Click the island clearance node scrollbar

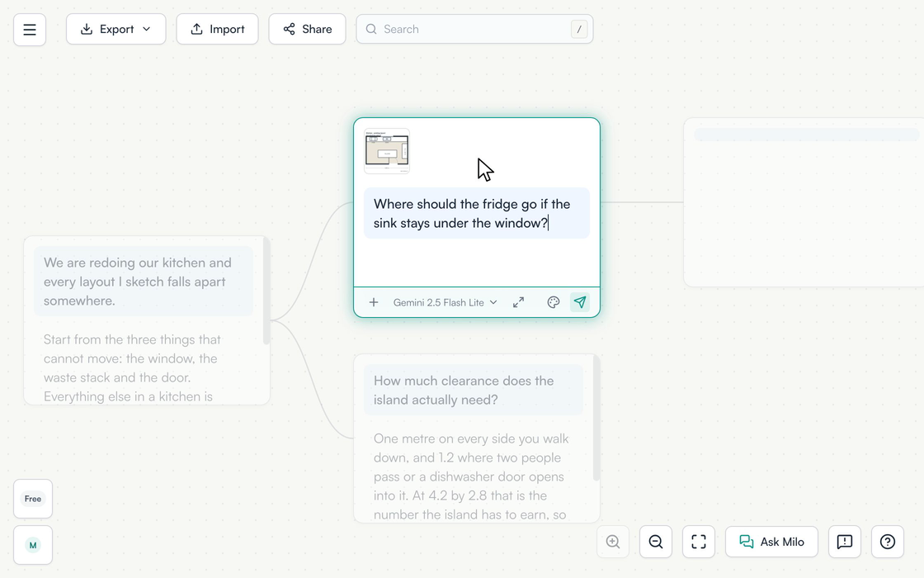coord(596,418)
